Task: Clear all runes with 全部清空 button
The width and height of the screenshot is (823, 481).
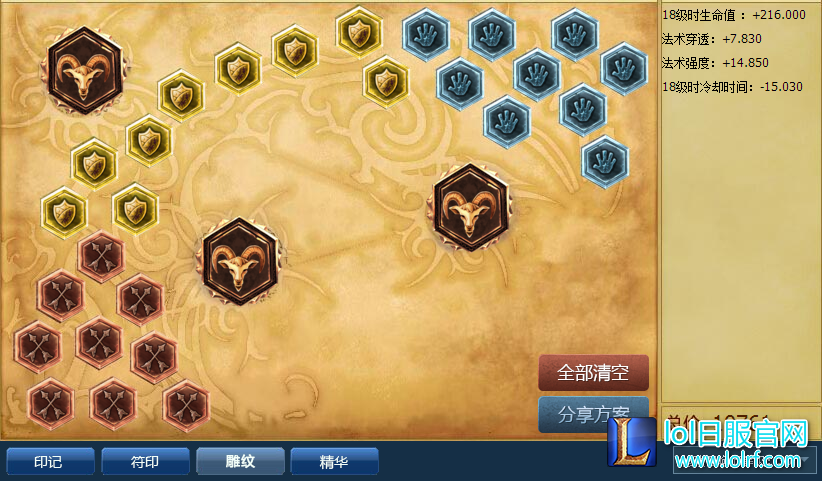Action: pyautogui.click(x=593, y=372)
